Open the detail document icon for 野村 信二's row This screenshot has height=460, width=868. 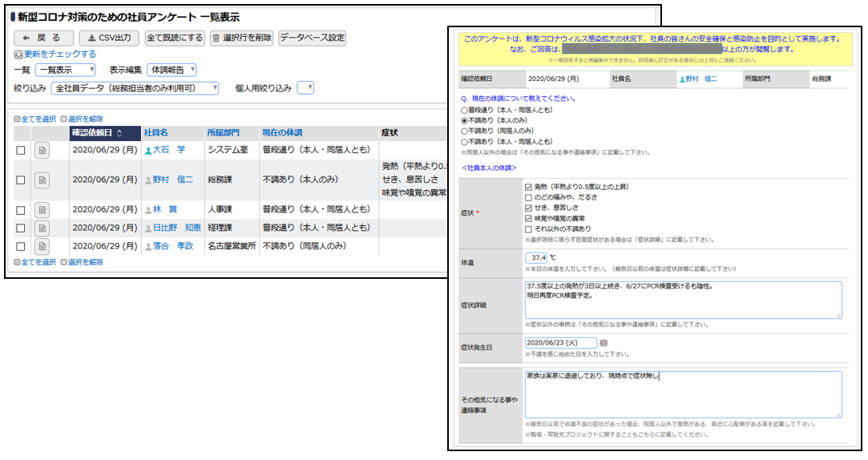coord(42,180)
